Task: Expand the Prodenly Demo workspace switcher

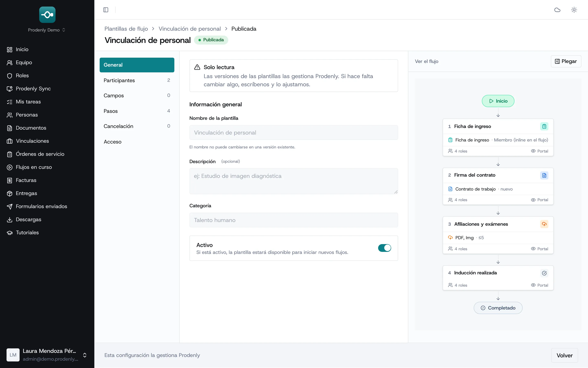Action: (47, 30)
